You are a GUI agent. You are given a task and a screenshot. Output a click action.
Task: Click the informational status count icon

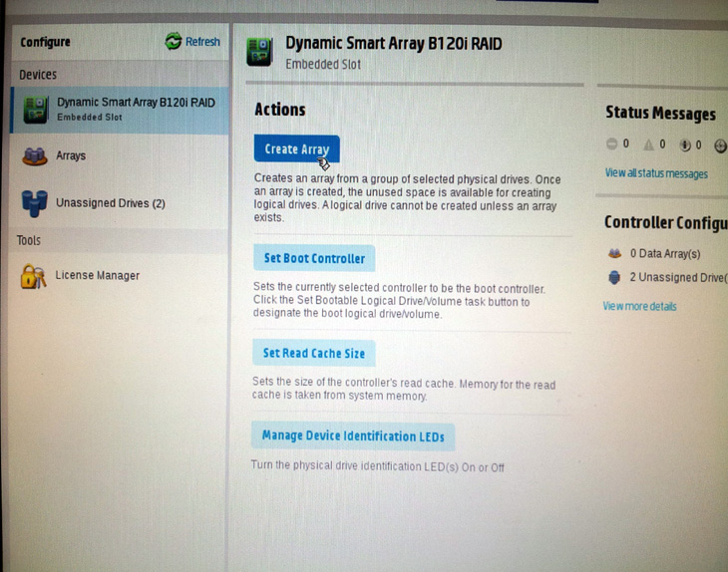tap(685, 145)
